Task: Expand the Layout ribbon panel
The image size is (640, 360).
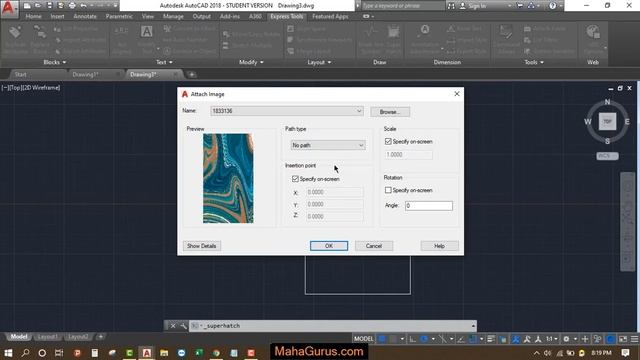Action: tap(319, 62)
